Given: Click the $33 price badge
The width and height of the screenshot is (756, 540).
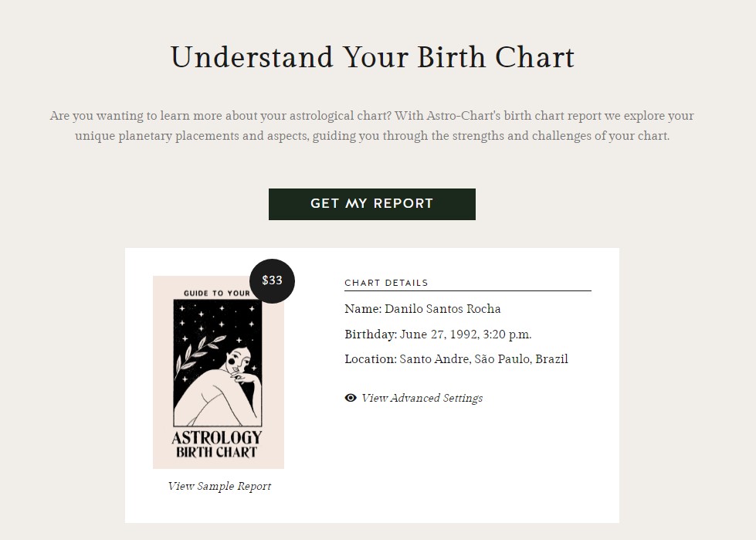Looking at the screenshot, I should (x=272, y=280).
